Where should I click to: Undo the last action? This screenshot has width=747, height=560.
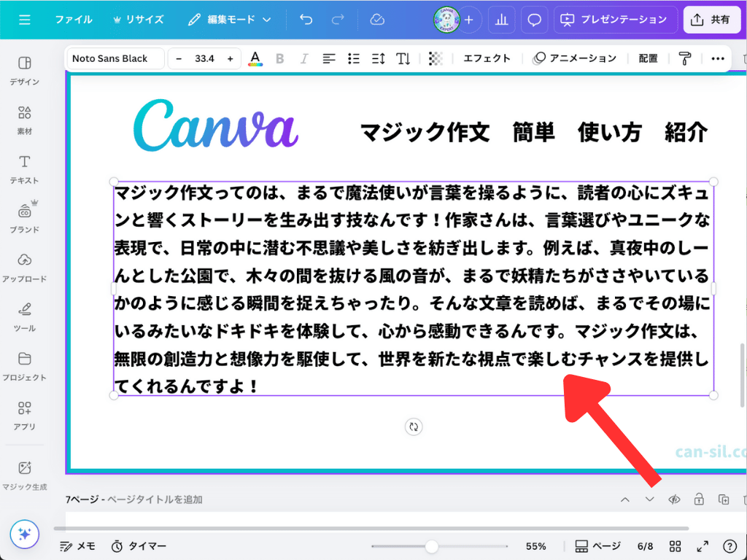coord(306,20)
